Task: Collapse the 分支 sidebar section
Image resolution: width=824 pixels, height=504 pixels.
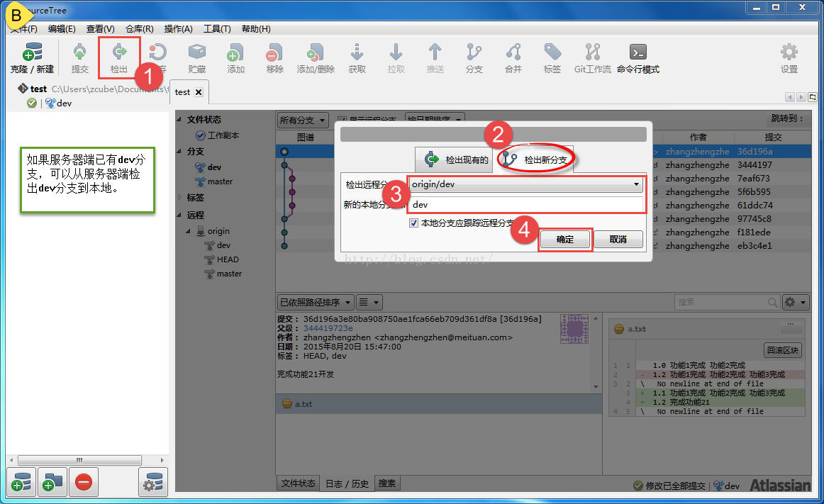Action: (179, 151)
